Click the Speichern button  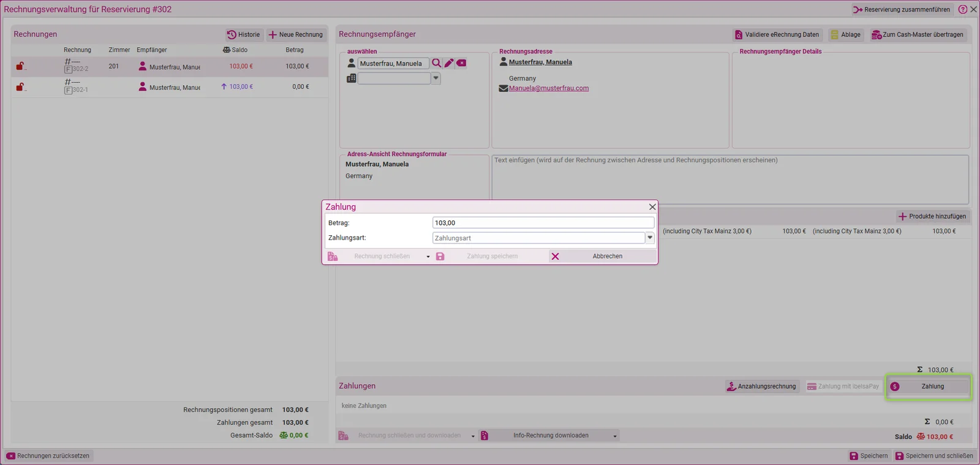869,456
